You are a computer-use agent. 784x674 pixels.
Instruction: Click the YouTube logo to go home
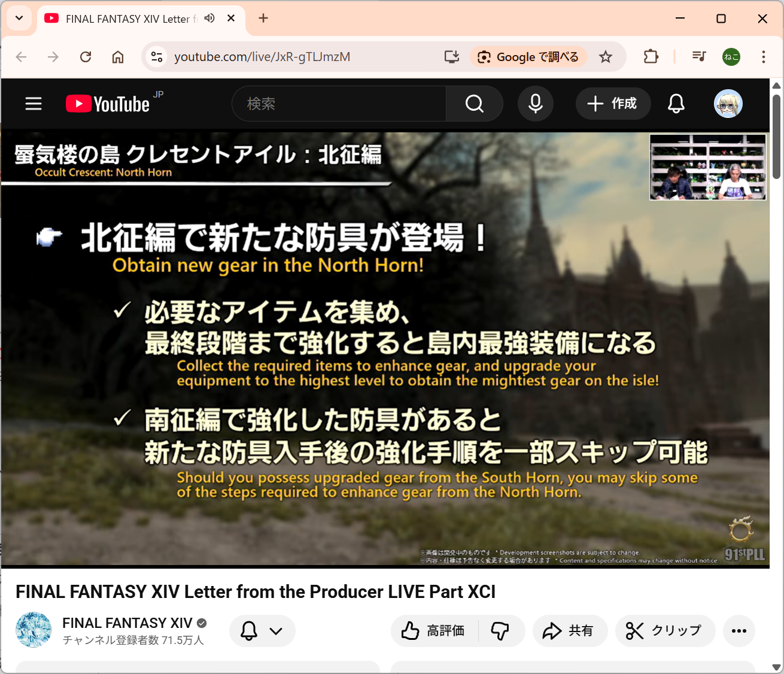(x=108, y=104)
